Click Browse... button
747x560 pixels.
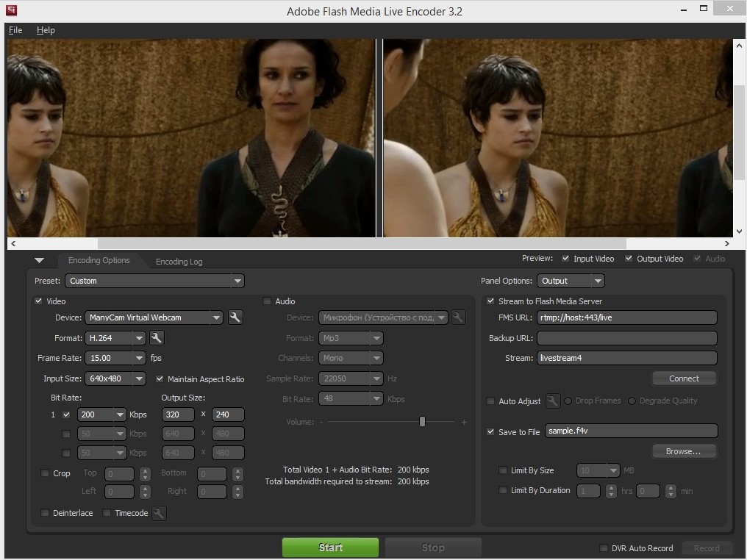pyautogui.click(x=684, y=451)
